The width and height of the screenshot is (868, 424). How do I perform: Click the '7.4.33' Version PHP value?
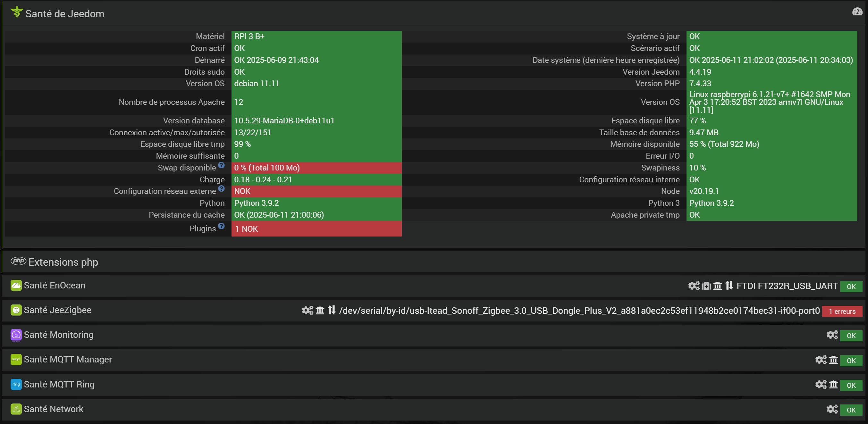700,84
